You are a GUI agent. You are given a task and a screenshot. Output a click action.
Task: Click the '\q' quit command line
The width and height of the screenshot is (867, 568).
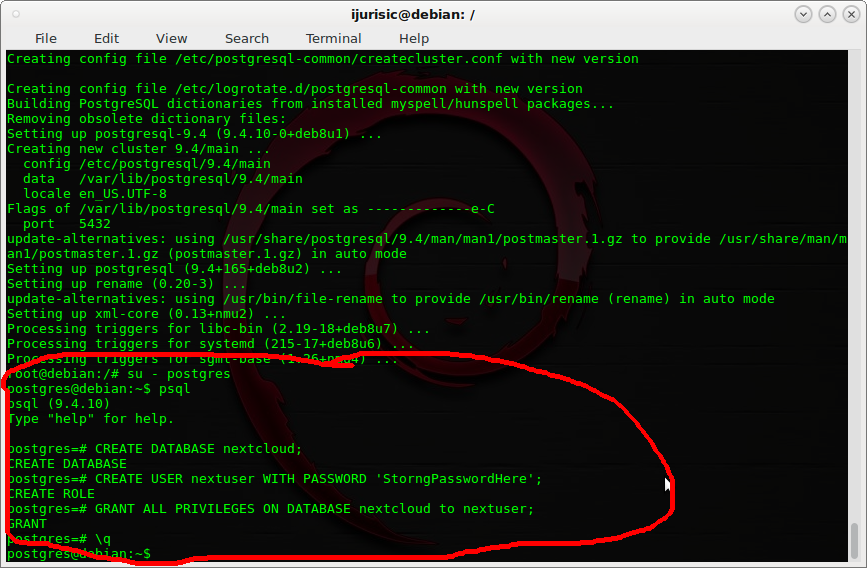[x=59, y=538]
